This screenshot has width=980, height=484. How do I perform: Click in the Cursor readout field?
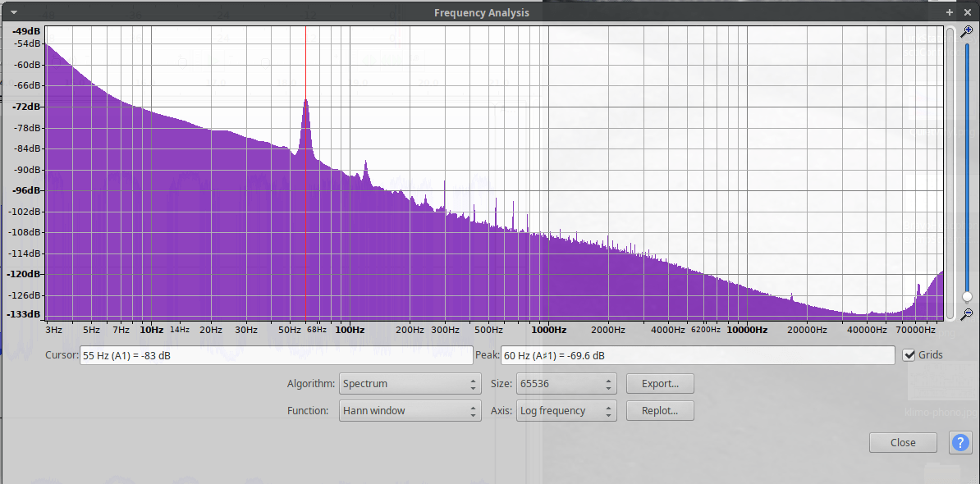coord(277,356)
